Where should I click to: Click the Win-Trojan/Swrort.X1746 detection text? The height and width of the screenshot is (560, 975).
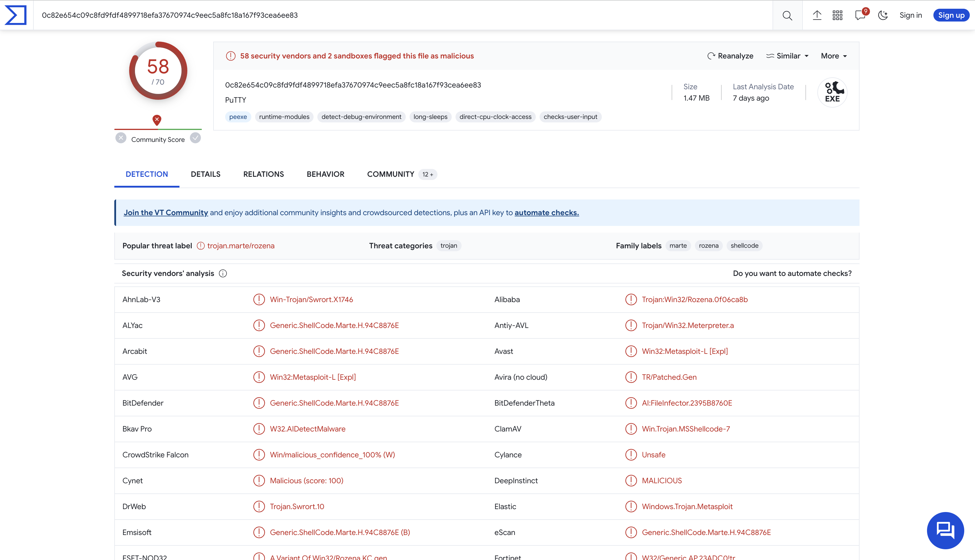click(x=311, y=299)
